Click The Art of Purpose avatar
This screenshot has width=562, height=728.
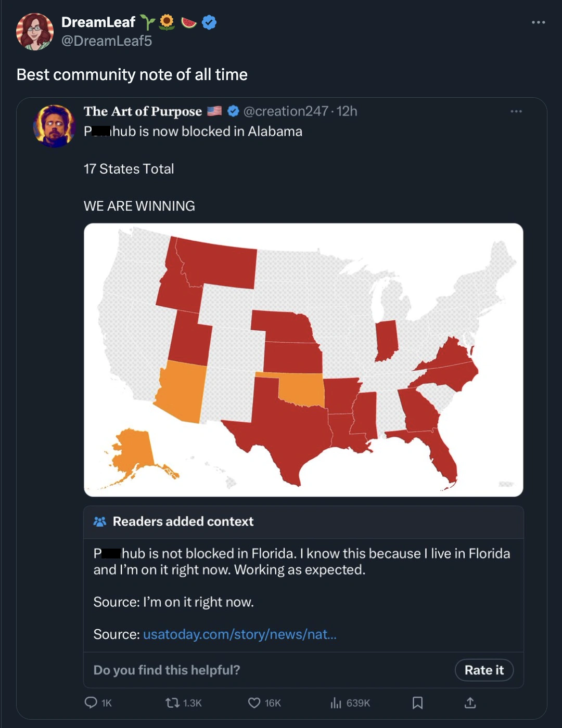tap(54, 126)
